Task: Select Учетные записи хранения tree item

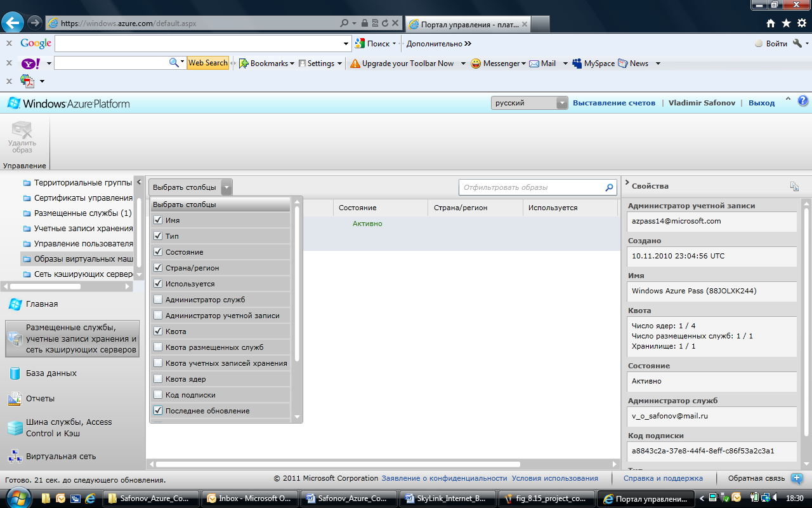Action: [x=84, y=228]
